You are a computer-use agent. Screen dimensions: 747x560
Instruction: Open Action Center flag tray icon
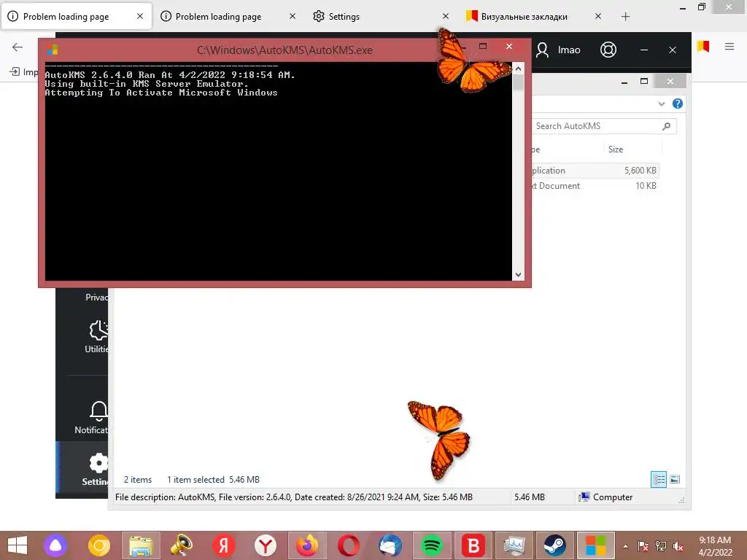(x=643, y=546)
